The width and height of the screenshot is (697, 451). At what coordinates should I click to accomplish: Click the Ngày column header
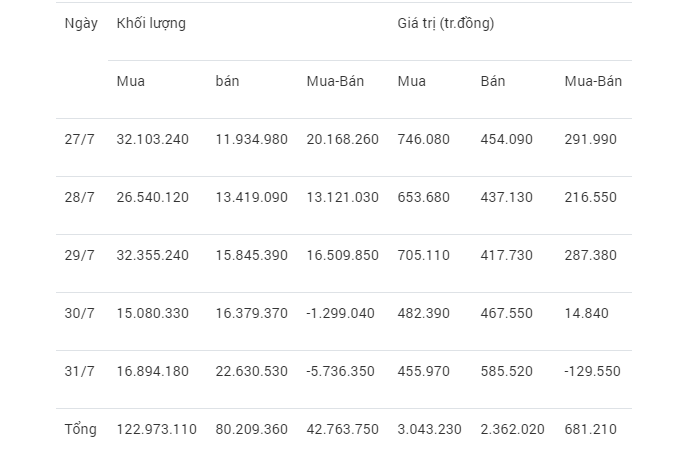(x=81, y=23)
